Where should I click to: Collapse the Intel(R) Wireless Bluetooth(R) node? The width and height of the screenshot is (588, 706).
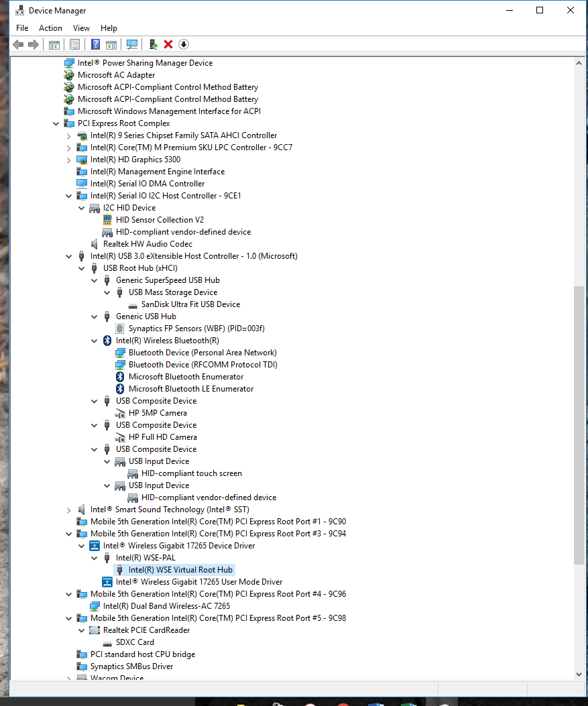tap(94, 341)
